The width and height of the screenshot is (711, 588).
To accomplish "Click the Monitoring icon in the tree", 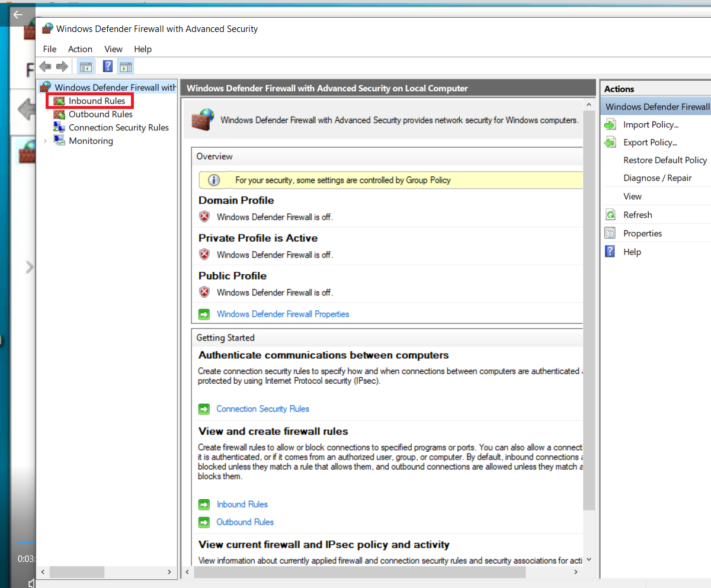I will (x=59, y=140).
